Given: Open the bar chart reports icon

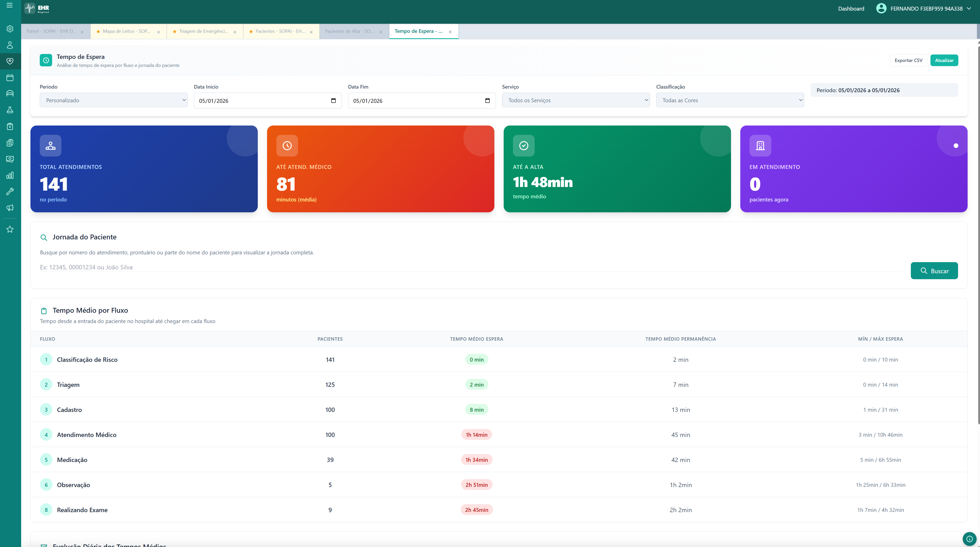Looking at the screenshot, I should 10,175.
